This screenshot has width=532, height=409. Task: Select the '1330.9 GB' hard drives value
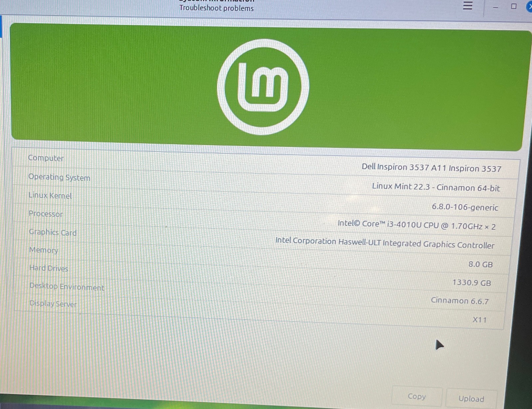point(471,283)
